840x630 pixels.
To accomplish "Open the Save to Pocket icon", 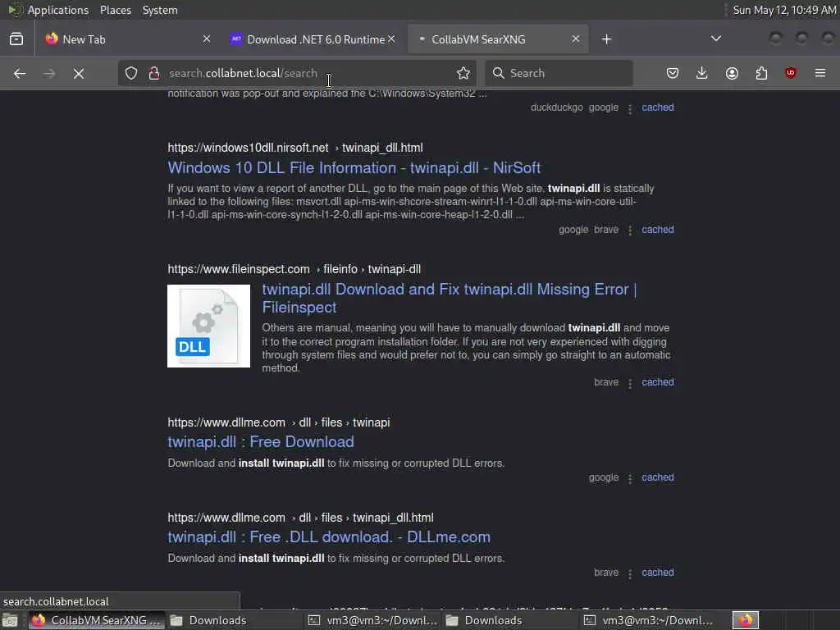I will pyautogui.click(x=673, y=73).
